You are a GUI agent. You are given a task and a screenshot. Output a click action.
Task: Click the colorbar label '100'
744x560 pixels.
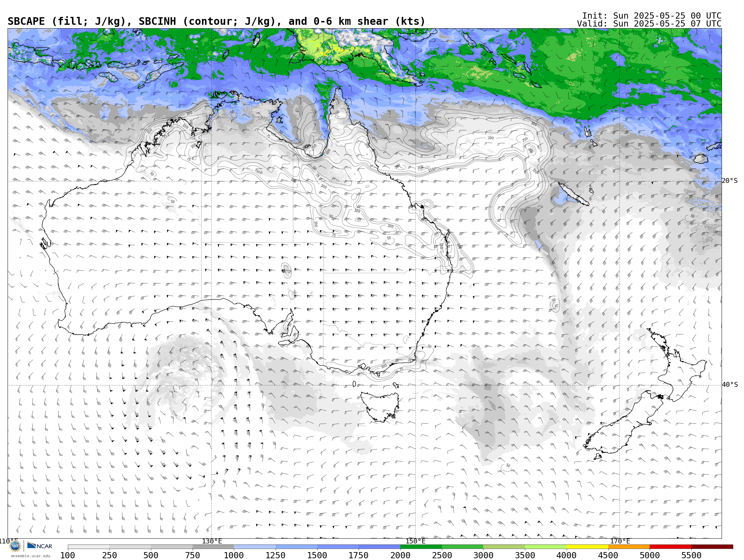[68, 556]
